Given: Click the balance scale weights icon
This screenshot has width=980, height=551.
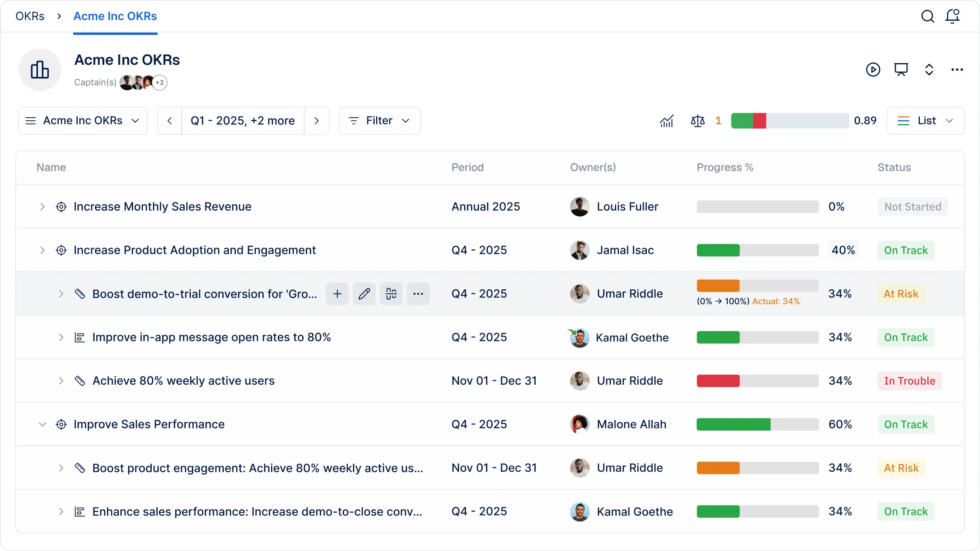Looking at the screenshot, I should pyautogui.click(x=697, y=121).
